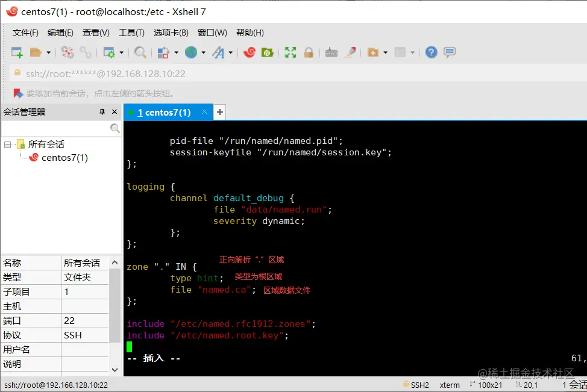Click the properties scrollbar up arrow
Image resolution: width=587 pixels, height=392 pixels.
point(115,263)
